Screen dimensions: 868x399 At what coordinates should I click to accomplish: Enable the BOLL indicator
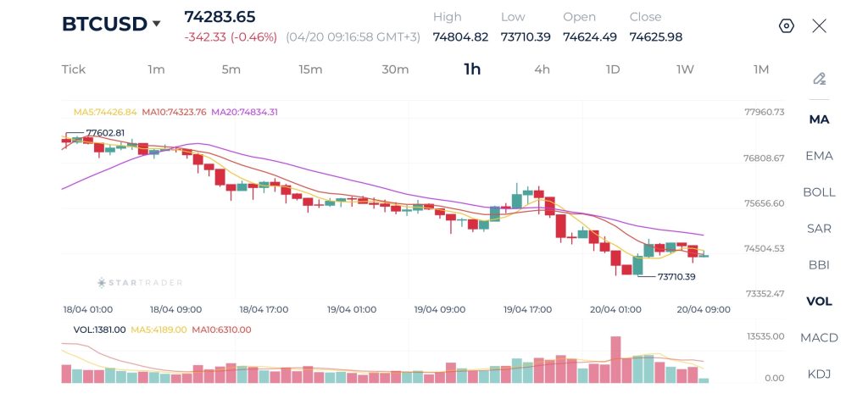coord(819,192)
